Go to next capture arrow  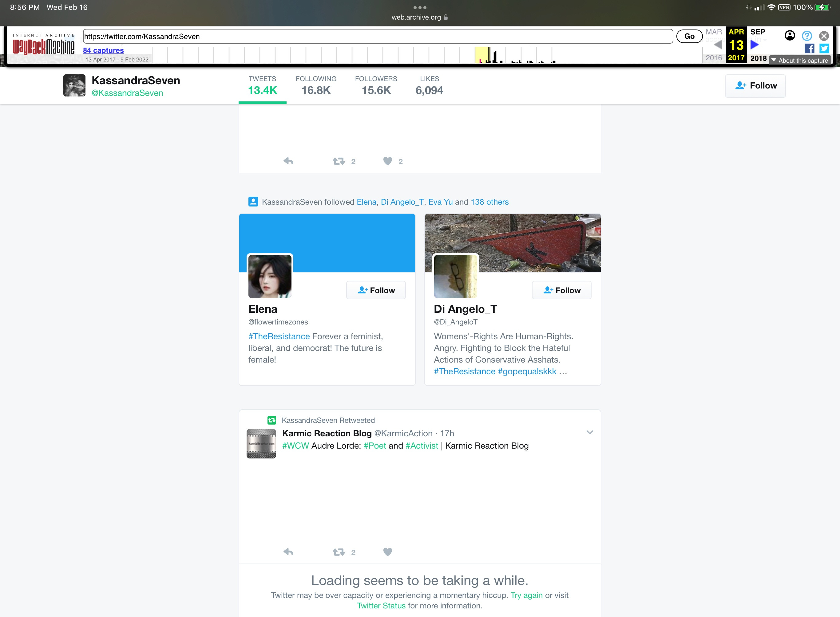pos(755,45)
